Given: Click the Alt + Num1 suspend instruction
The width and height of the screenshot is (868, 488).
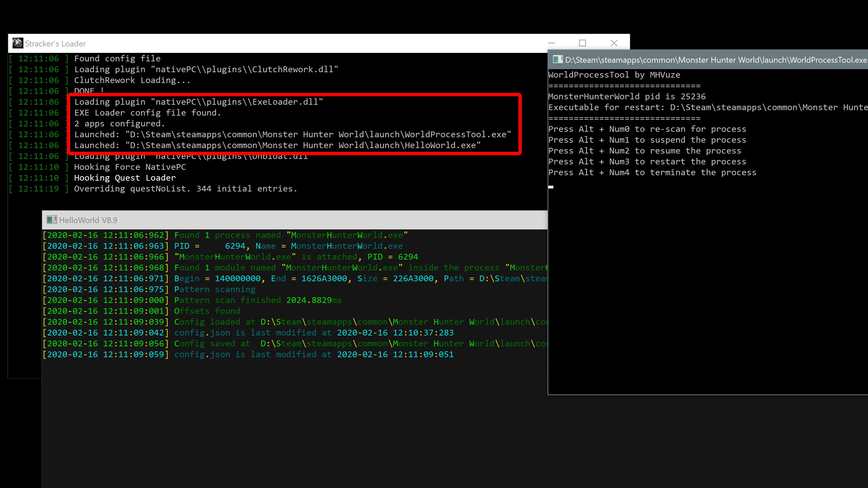Looking at the screenshot, I should [x=647, y=140].
